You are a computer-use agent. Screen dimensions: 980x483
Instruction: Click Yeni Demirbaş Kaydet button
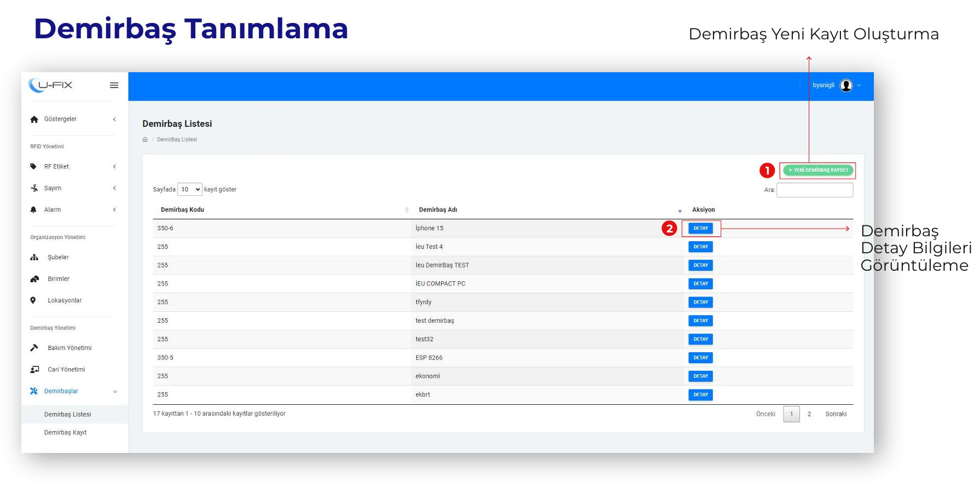tap(818, 170)
